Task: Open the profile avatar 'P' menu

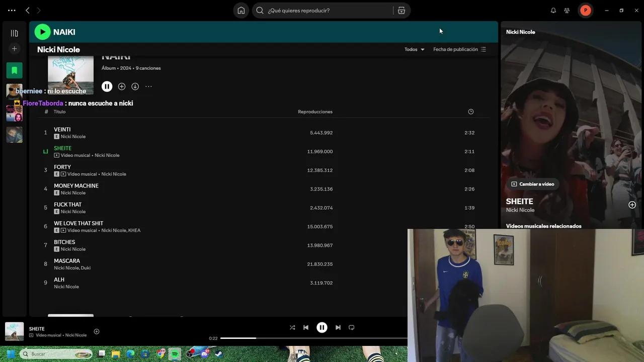Action: 585,11
